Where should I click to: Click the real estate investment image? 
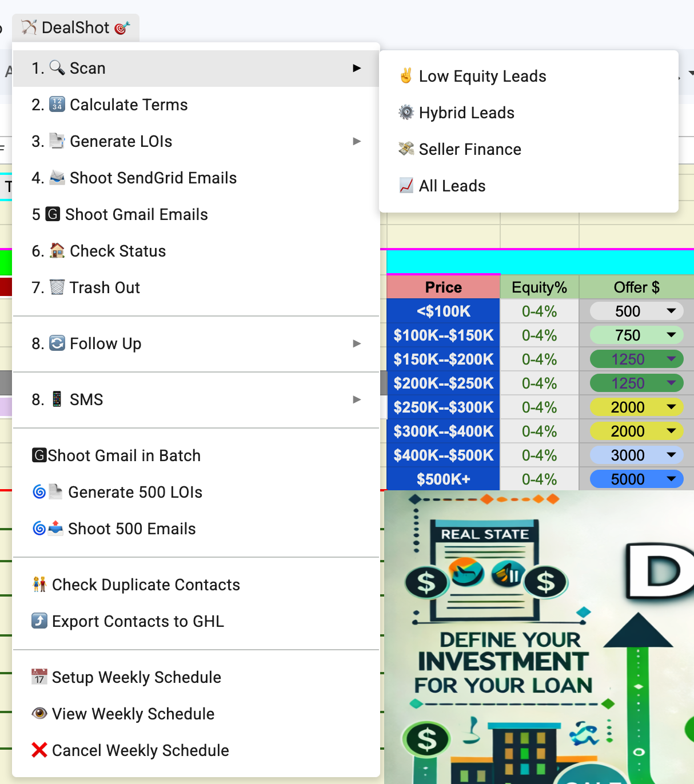click(539, 637)
